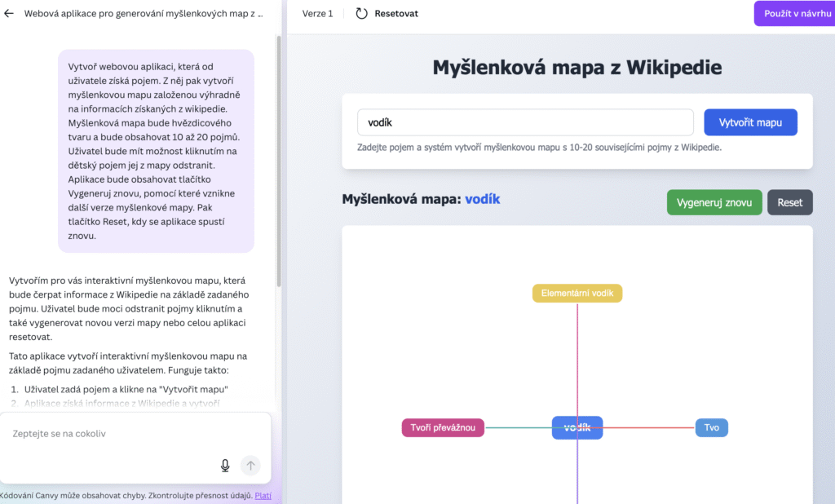Click the Myšlenková mapa z Wikipedie heading
835x504 pixels.
[x=577, y=68]
